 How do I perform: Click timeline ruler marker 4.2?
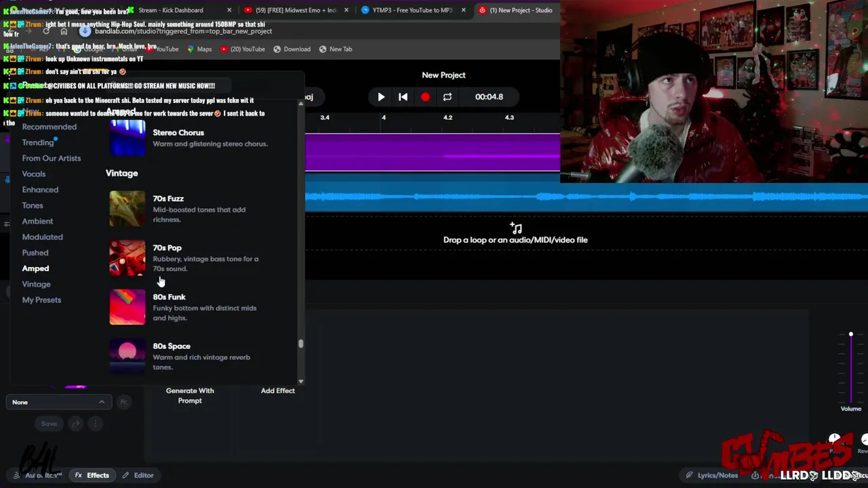448,118
